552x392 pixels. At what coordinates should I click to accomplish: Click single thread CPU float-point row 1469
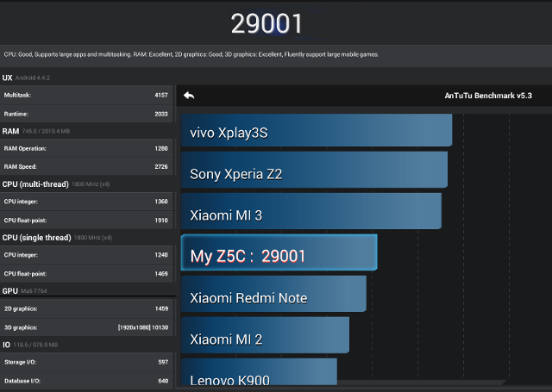tap(86, 273)
